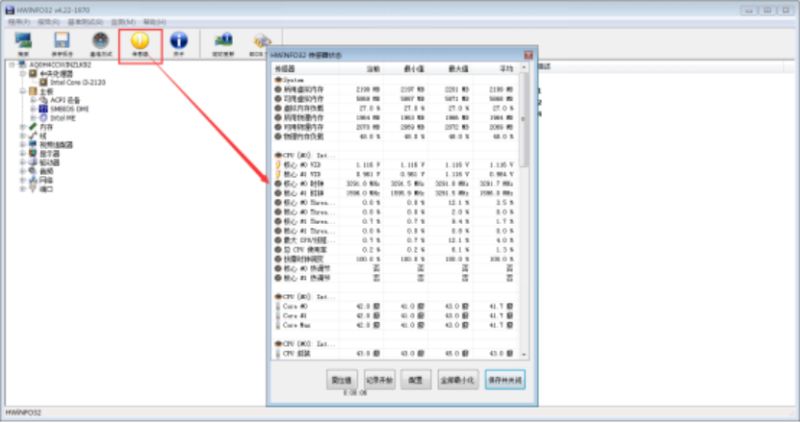
Task: Click the Save Report floppy disk icon
Action: pyautogui.click(x=62, y=41)
